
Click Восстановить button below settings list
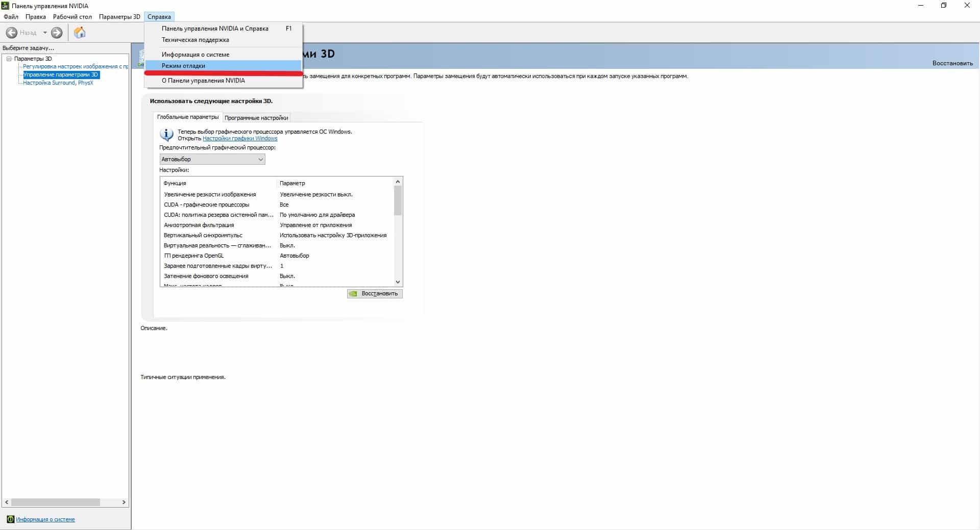(x=375, y=294)
